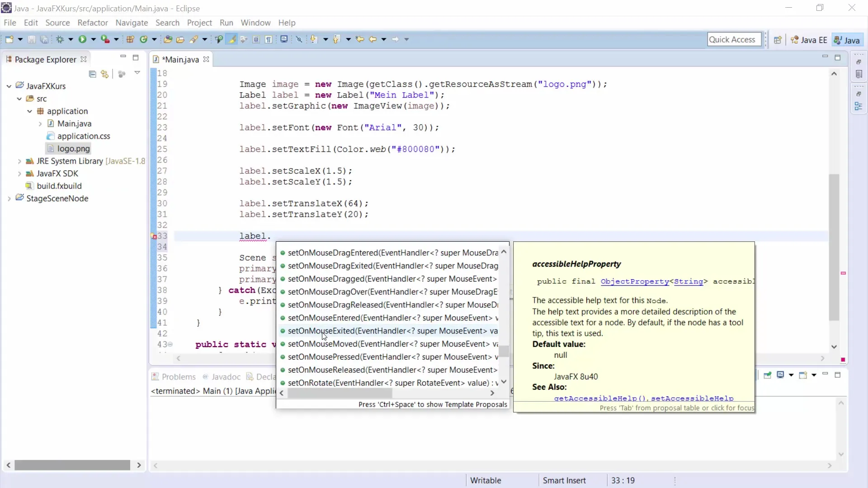Click the Task List icon in right trim
Screen dimensions: 868x488
click(x=859, y=74)
